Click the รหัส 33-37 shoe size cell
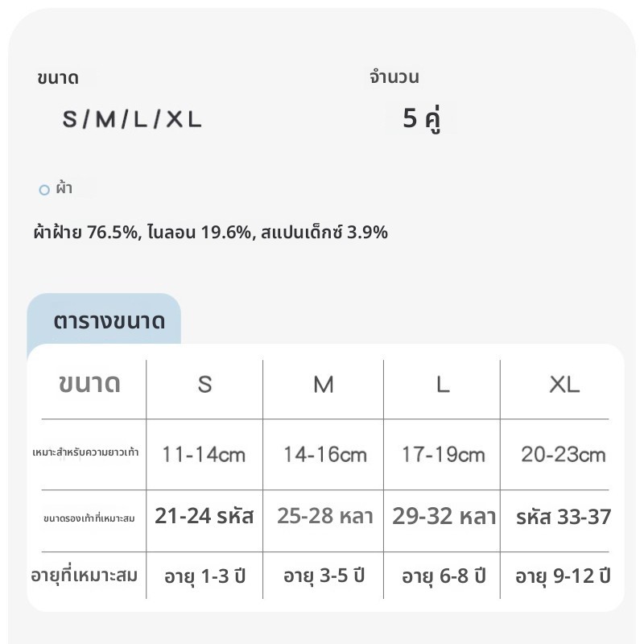Screen dimensions: 644x644 [x=563, y=517]
